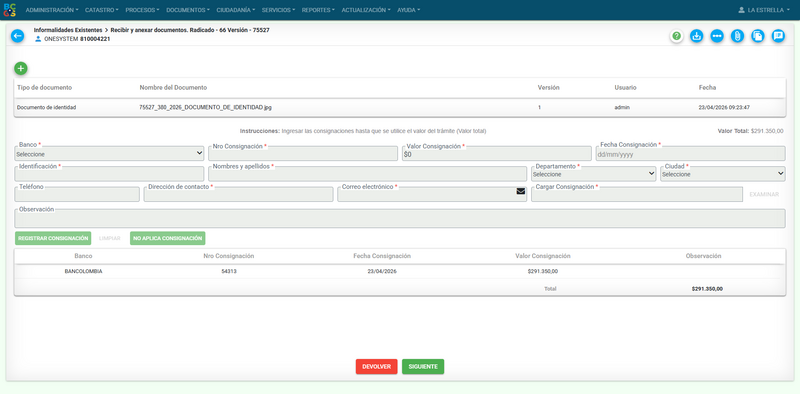
Task: Open the Banco dropdown
Action: pyautogui.click(x=109, y=154)
